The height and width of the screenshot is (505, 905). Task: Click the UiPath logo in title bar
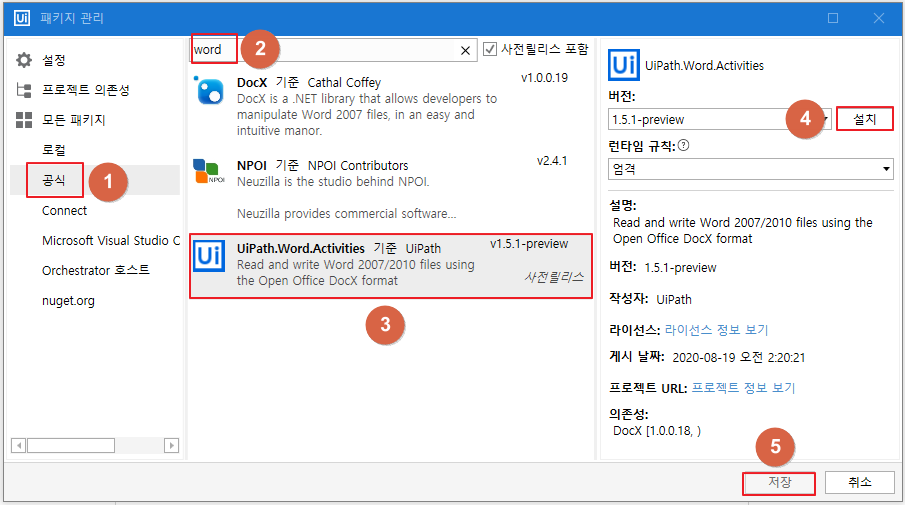coord(21,18)
